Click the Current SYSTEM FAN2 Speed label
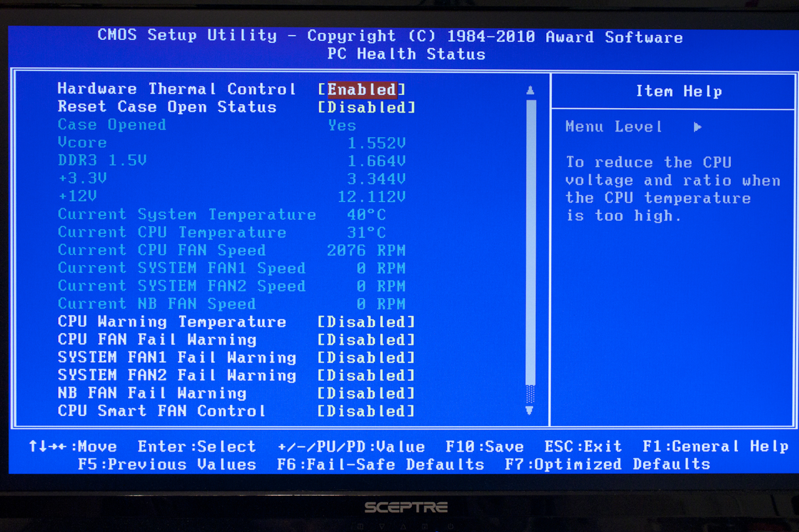The height and width of the screenshot is (532, 799). pyautogui.click(x=182, y=286)
